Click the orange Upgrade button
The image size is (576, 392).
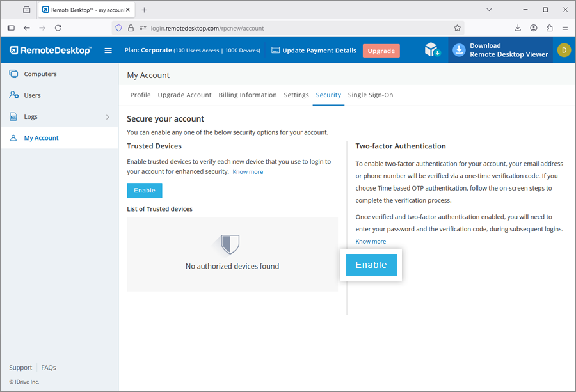[x=381, y=51]
